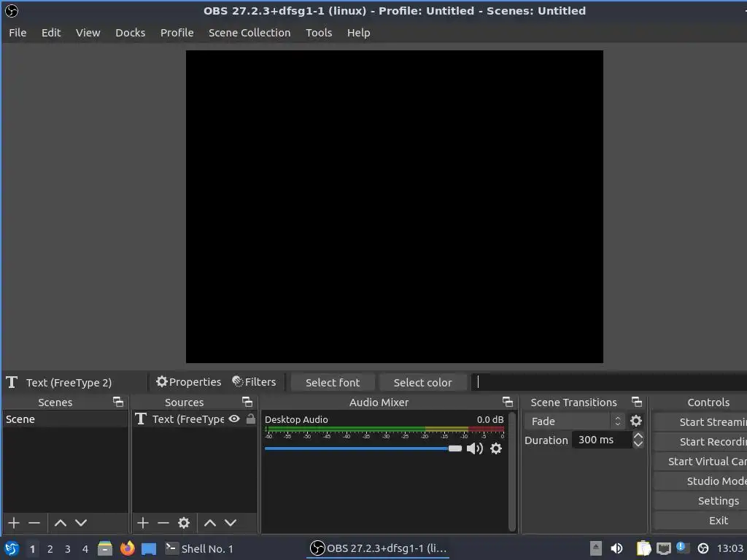Switch to workspace 2
This screenshot has width=747, height=560.
click(50, 549)
